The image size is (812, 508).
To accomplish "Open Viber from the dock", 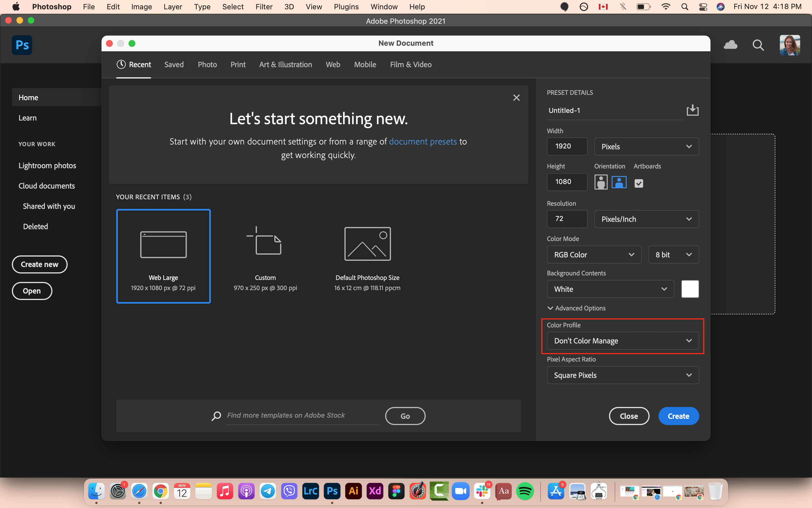I will pos(289,491).
